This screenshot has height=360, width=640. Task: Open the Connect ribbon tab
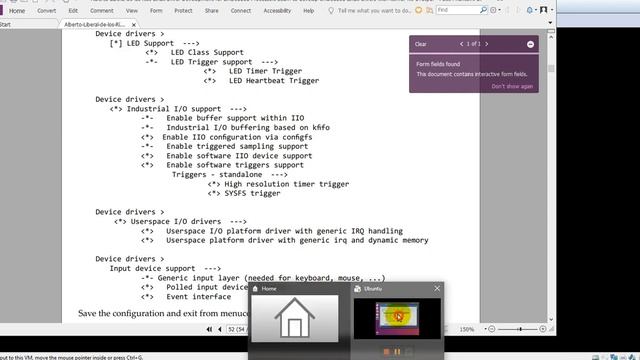point(241,11)
